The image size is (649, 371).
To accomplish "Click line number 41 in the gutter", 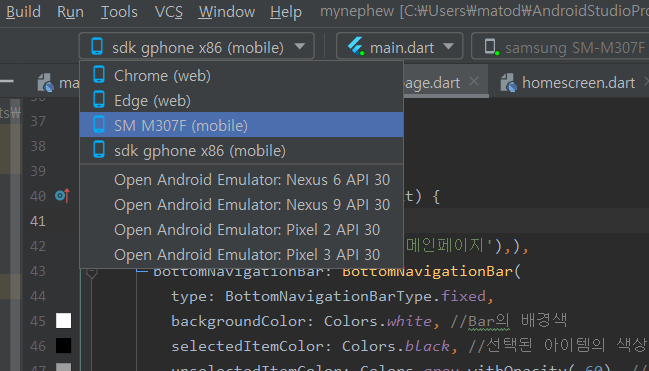I will [37, 221].
